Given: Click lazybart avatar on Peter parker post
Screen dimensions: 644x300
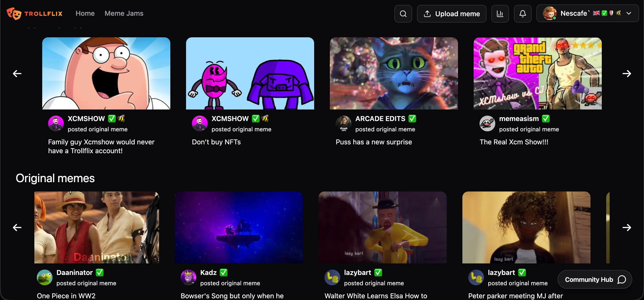Looking at the screenshot, I should [x=476, y=277].
